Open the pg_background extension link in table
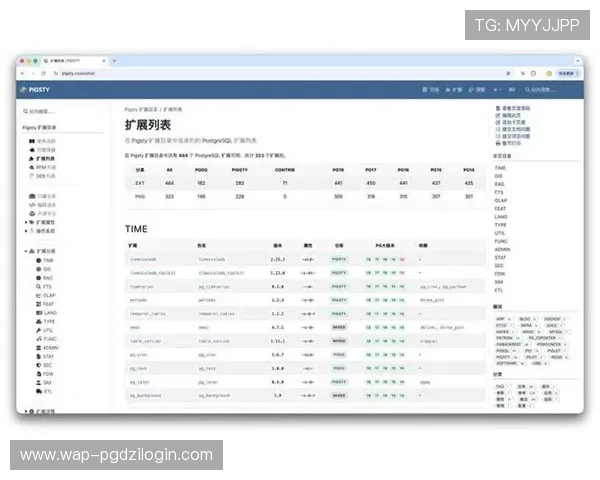This screenshot has width=600, height=480. point(145,395)
